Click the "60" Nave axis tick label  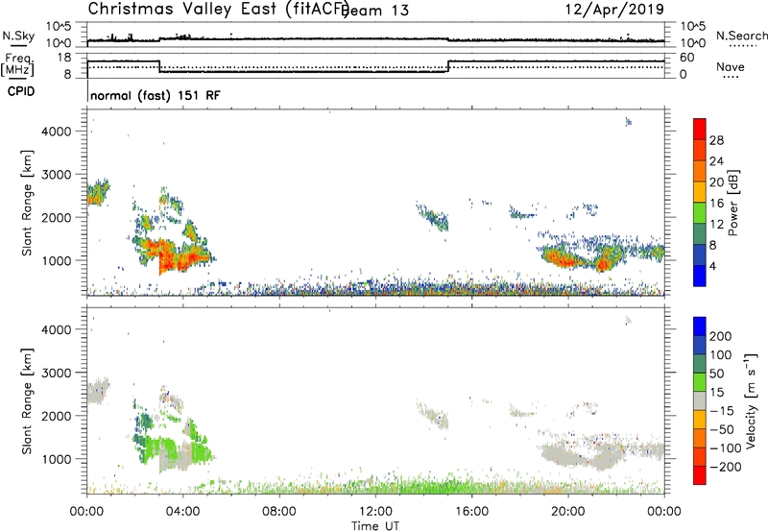[x=686, y=58]
